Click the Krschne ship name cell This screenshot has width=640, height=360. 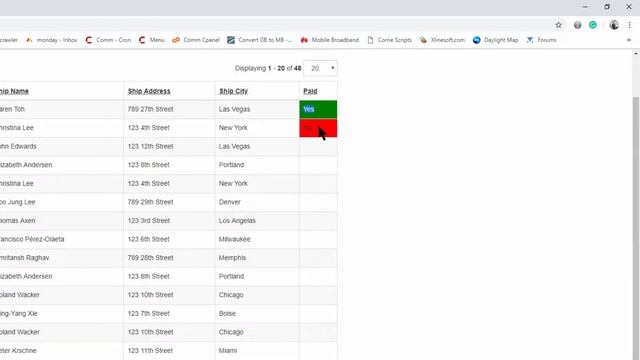pos(61,351)
